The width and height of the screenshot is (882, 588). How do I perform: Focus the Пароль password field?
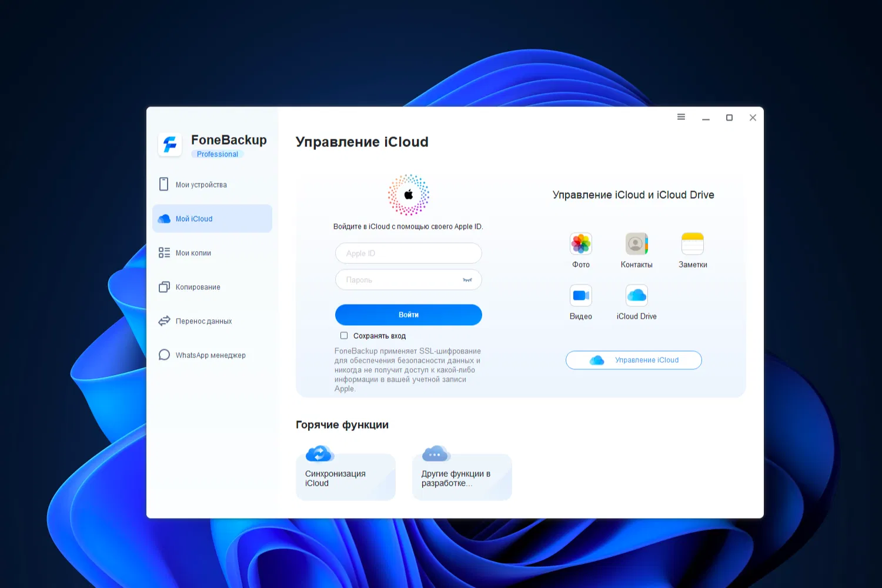pyautogui.click(x=409, y=280)
